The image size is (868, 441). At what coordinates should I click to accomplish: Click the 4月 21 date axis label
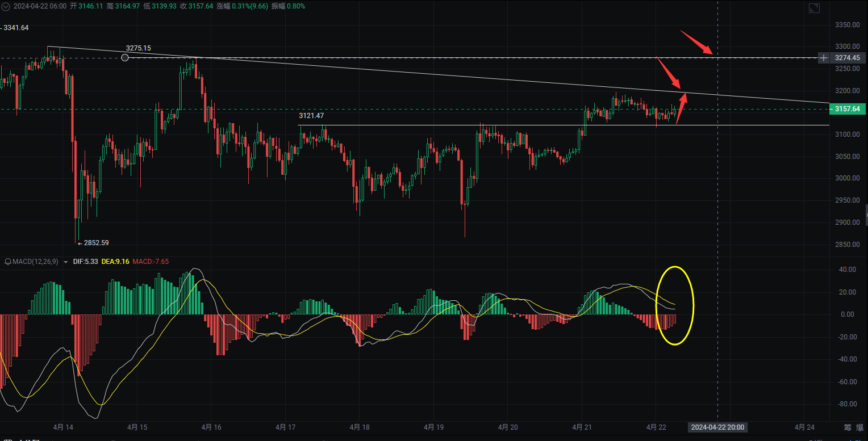click(x=582, y=427)
